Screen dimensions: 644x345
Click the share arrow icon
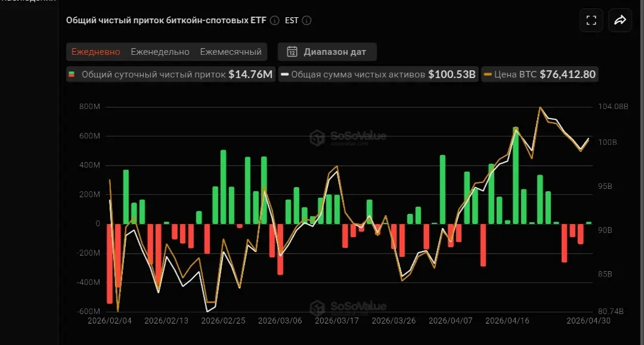click(x=620, y=20)
